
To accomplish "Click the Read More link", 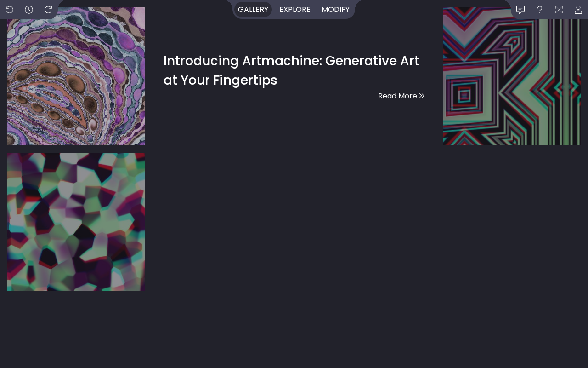I will 401,96.
